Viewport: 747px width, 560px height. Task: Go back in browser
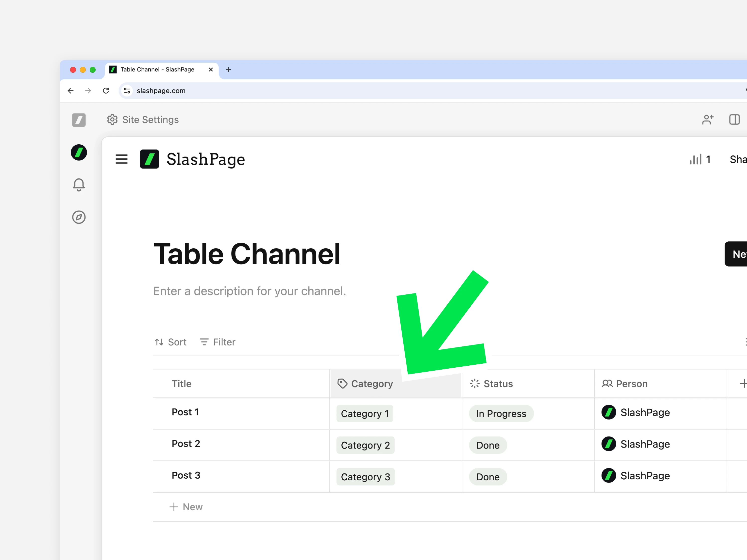(x=70, y=90)
